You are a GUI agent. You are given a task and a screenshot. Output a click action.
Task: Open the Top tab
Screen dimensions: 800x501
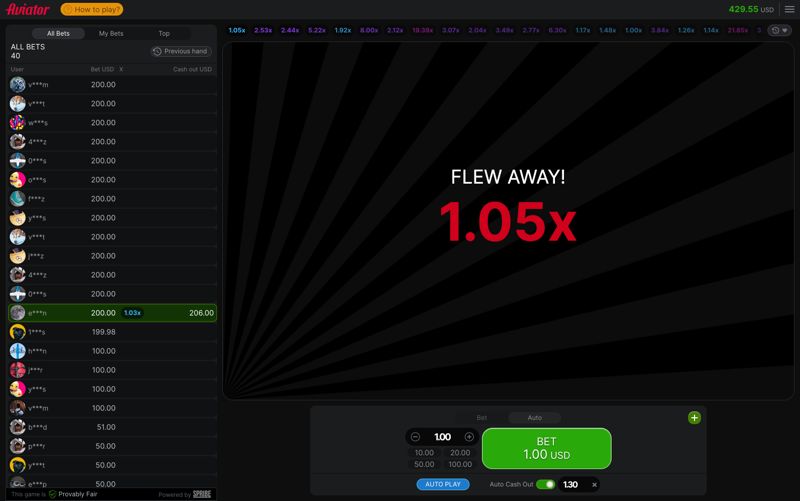[164, 34]
